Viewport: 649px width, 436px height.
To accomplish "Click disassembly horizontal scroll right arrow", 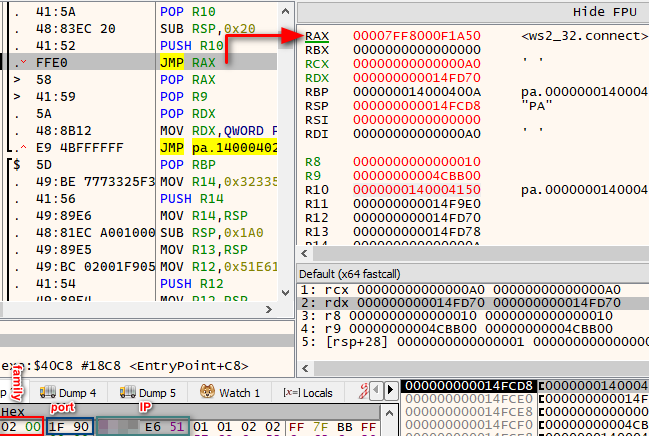I will (x=269, y=309).
